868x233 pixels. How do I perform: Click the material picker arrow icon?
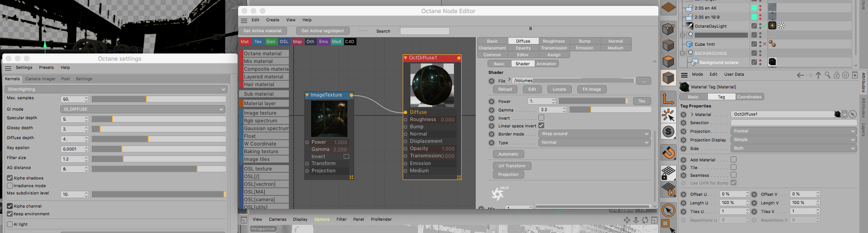click(x=853, y=114)
